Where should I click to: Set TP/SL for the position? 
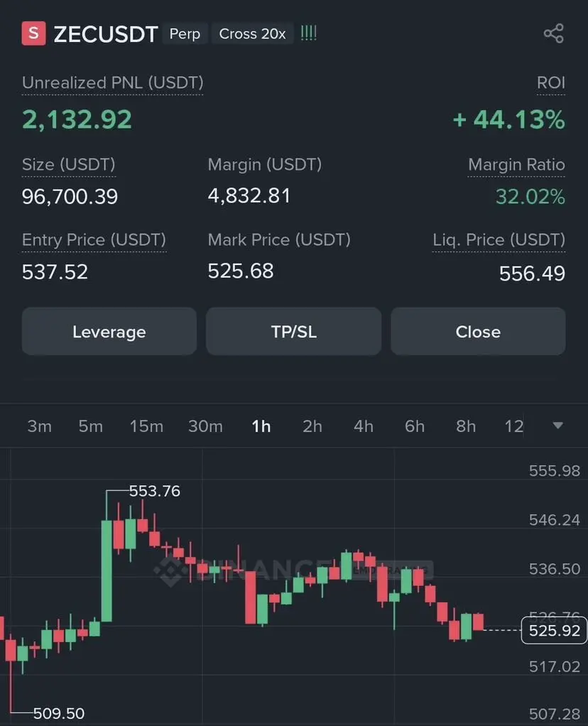pos(293,332)
